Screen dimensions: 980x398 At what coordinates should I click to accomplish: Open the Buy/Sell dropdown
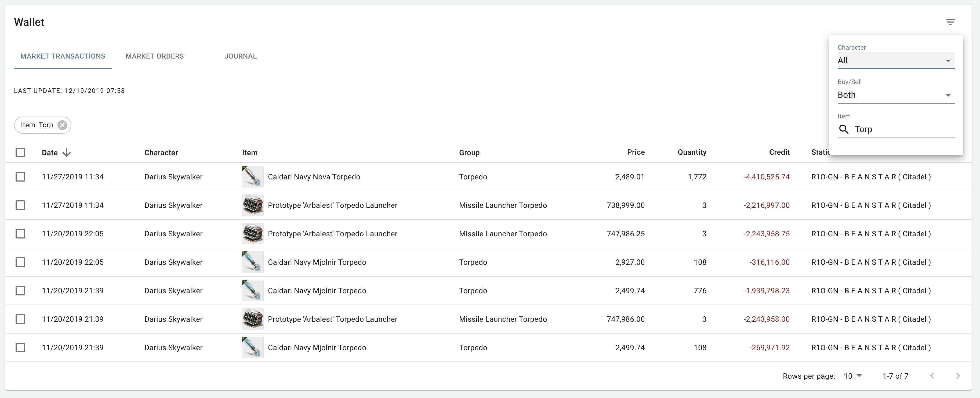click(x=895, y=95)
